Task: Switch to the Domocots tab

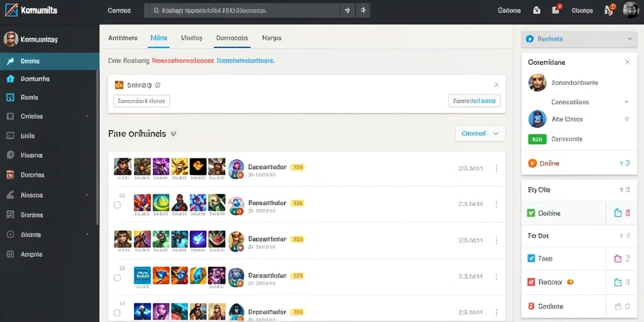Action: pos(232,38)
